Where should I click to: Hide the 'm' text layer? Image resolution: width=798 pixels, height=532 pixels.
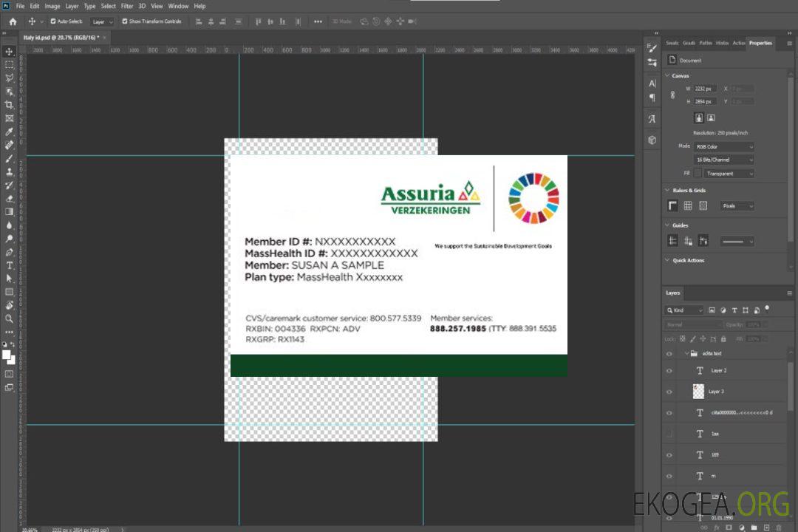coord(669,477)
